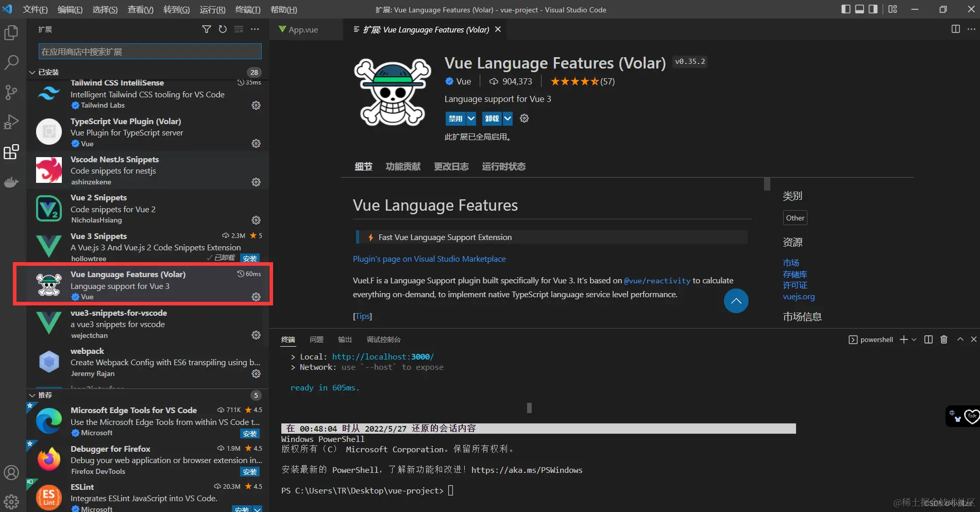The image size is (980, 512).
Task: Toggle the bottom panel visibility
Action: [x=859, y=9]
